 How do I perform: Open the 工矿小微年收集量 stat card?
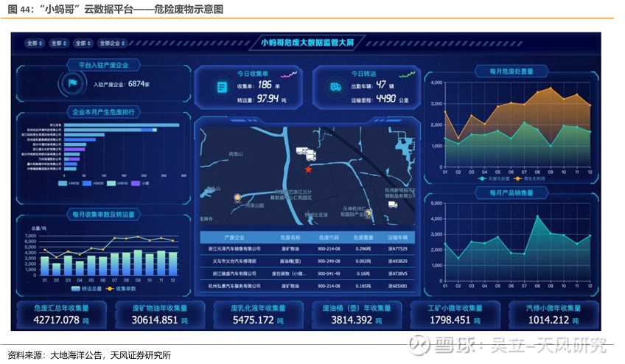coord(455,315)
